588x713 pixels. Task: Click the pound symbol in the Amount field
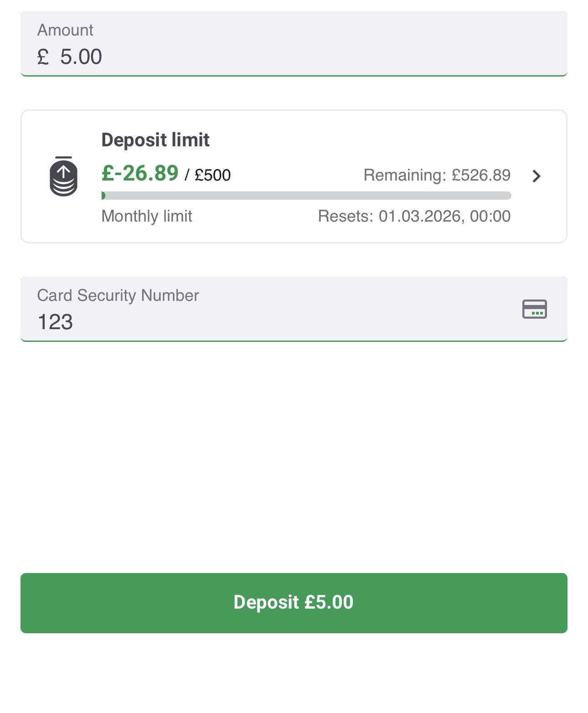(43, 57)
